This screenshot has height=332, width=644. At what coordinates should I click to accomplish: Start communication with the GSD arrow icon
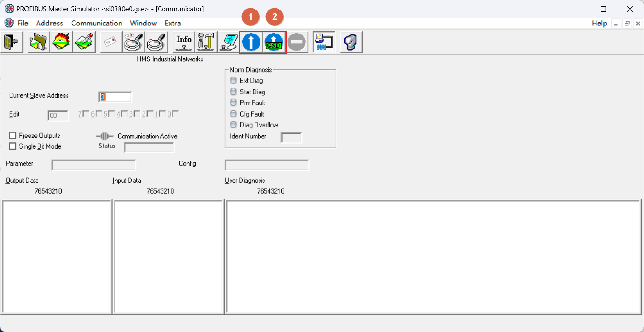pos(274,42)
